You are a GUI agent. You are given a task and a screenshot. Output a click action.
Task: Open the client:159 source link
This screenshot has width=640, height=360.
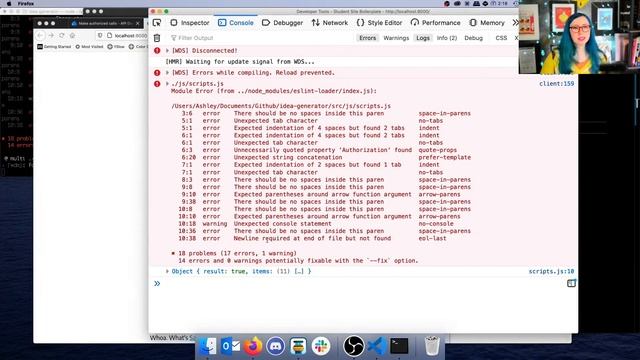coord(556,84)
